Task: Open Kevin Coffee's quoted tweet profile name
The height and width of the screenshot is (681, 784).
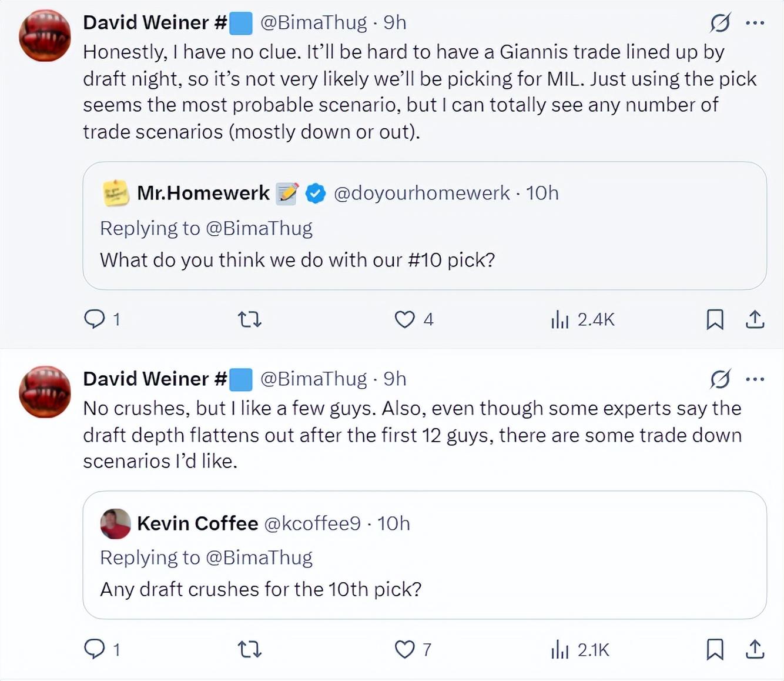Action: click(x=197, y=523)
